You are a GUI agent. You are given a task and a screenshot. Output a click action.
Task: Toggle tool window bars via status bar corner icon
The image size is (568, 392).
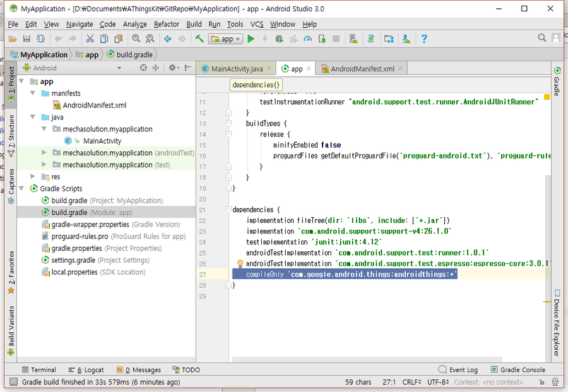(x=13, y=382)
